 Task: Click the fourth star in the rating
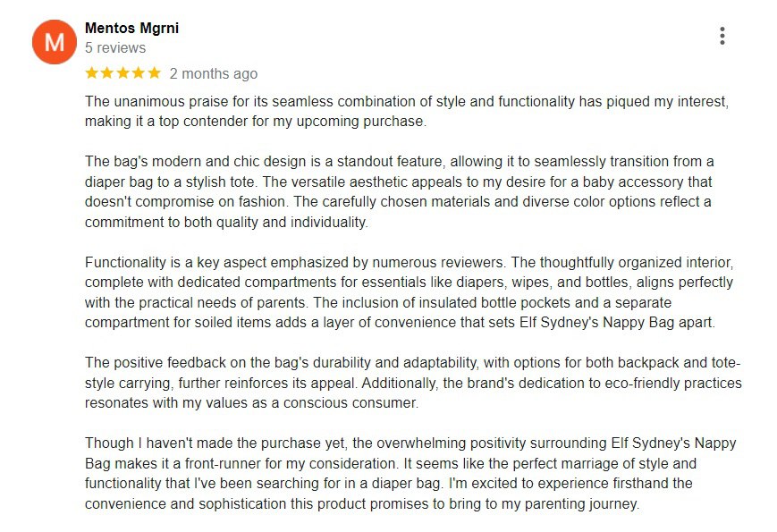click(139, 72)
